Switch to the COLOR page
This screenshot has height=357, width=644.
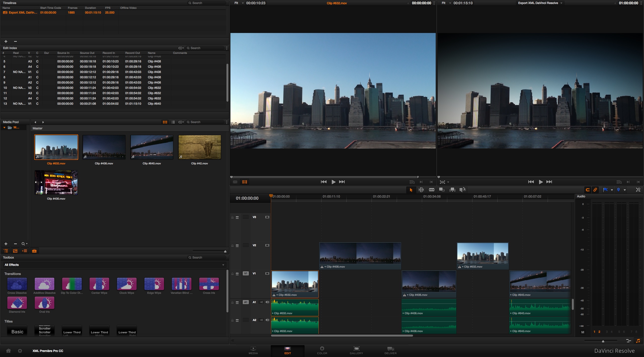coord(322,350)
